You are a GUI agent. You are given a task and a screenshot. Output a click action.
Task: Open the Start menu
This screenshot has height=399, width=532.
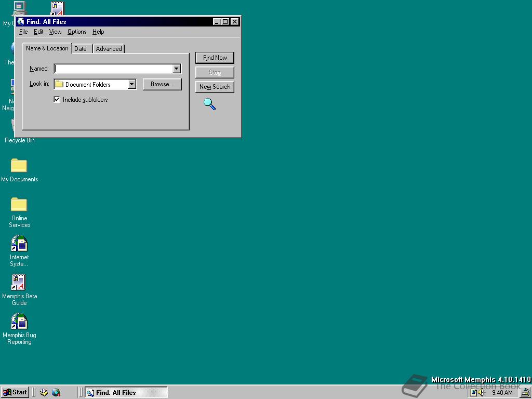coord(15,393)
